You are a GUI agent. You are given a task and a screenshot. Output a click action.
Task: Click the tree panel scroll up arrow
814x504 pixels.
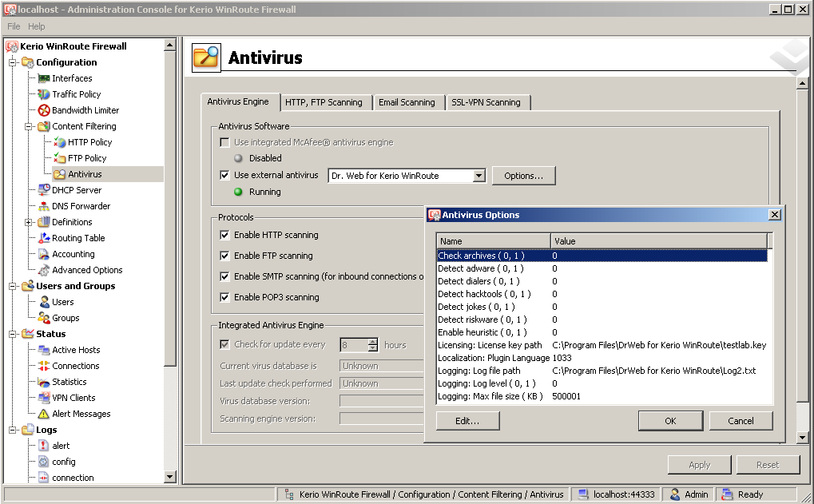tap(170, 46)
